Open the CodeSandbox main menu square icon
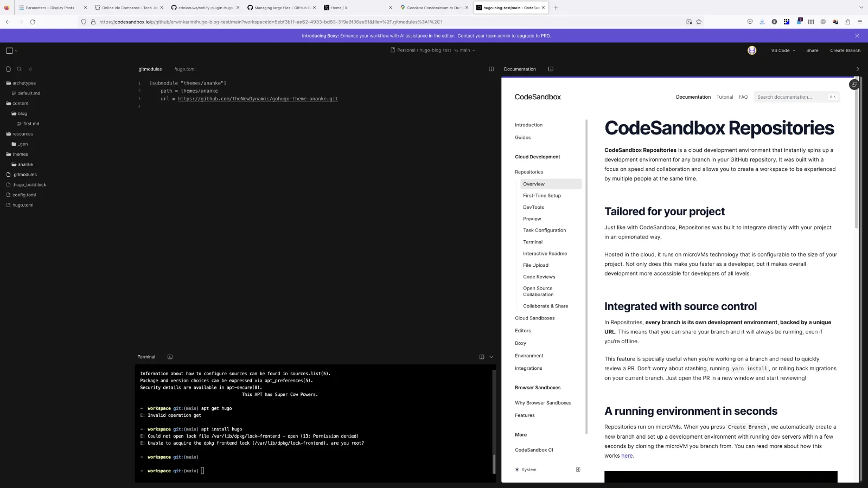This screenshot has height=488, width=868. 9,50
